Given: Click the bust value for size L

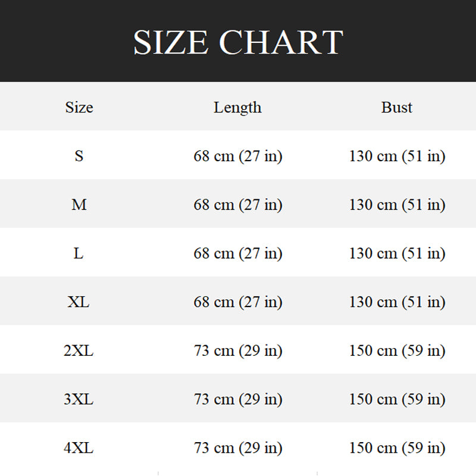Looking at the screenshot, I should tap(397, 253).
